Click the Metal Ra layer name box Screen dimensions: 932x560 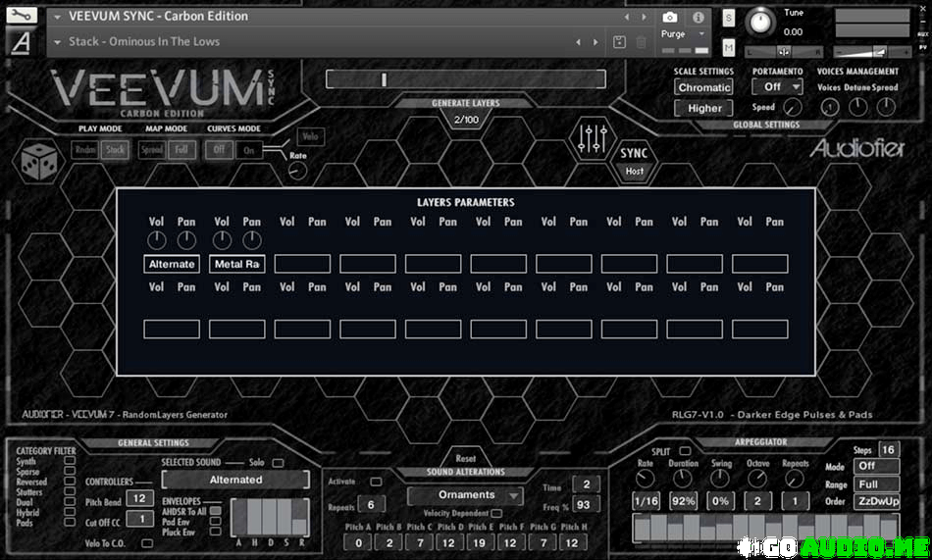[237, 264]
